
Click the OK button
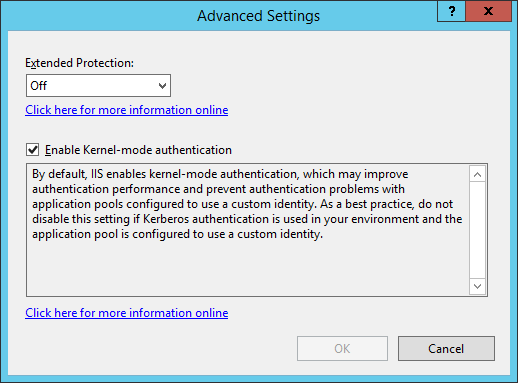click(x=342, y=348)
